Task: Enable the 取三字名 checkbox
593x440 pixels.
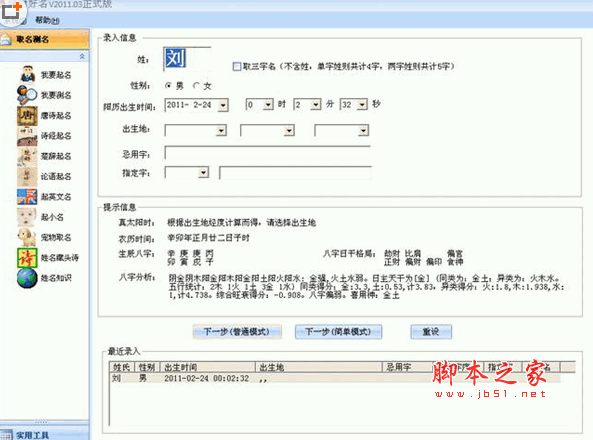Action: pos(237,67)
